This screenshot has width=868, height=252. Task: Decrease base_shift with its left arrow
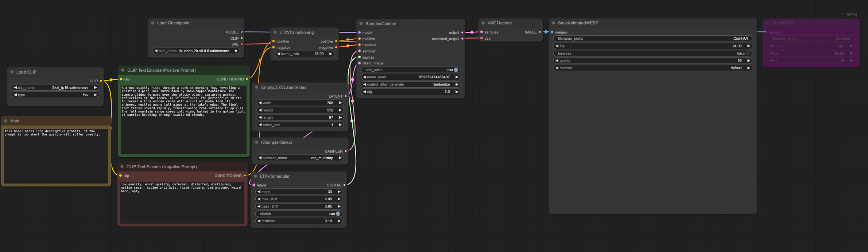pyautogui.click(x=259, y=206)
